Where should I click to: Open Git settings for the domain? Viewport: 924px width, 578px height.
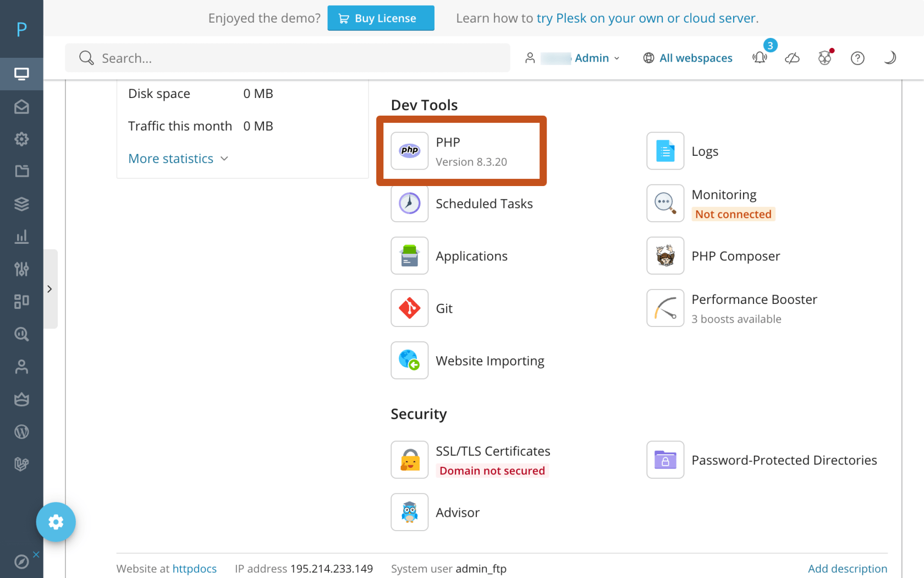(444, 308)
